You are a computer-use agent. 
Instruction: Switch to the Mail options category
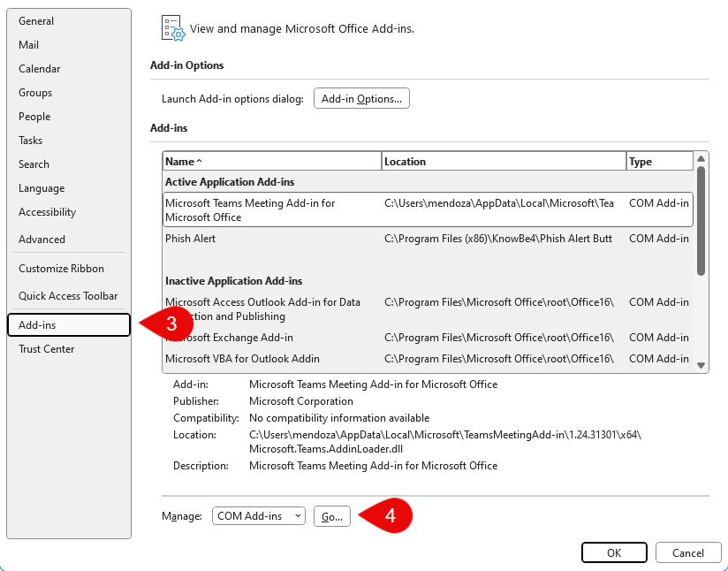pos(29,45)
